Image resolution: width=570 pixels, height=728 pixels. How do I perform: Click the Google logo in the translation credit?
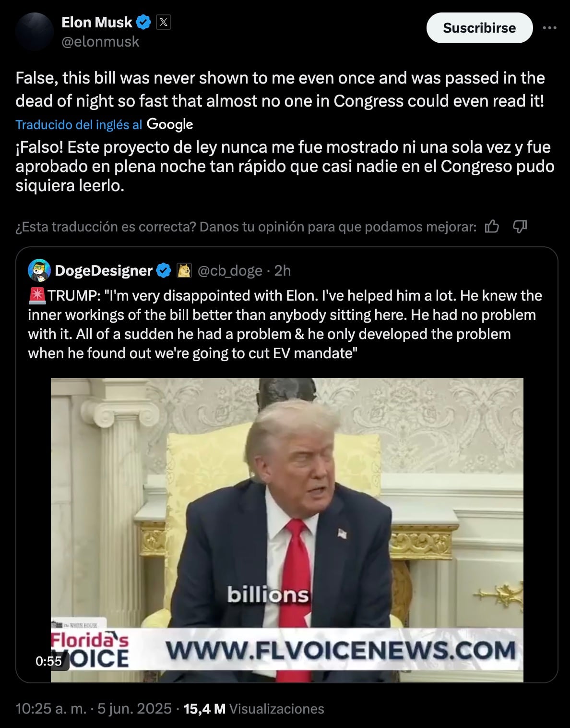[x=170, y=124]
